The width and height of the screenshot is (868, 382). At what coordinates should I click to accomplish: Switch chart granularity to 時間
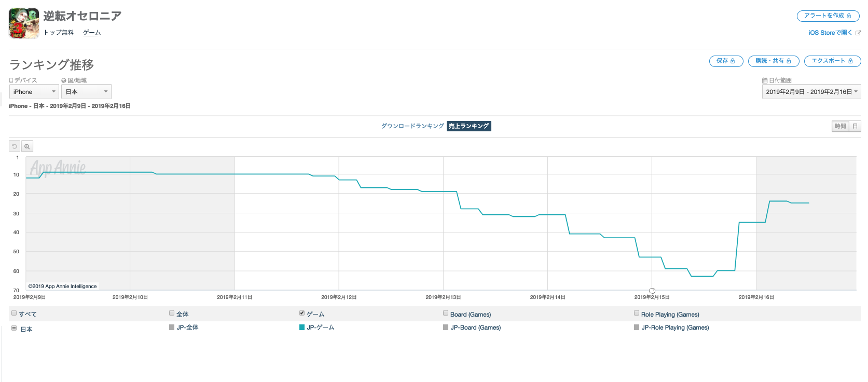coord(840,126)
